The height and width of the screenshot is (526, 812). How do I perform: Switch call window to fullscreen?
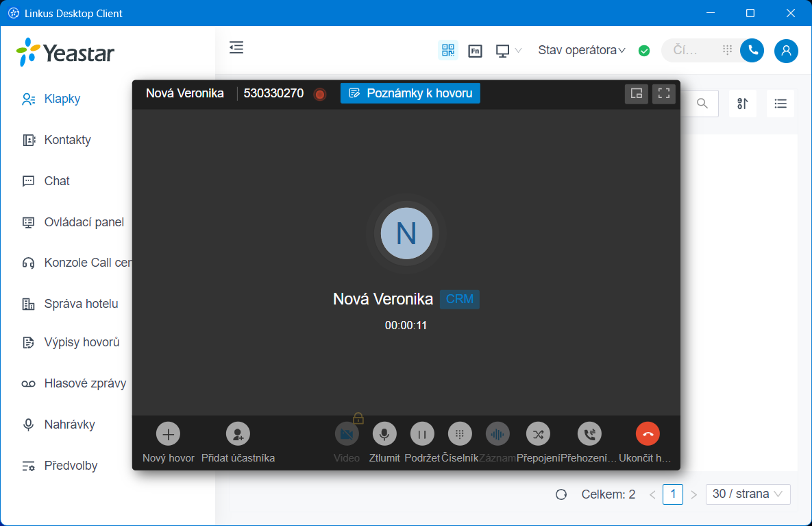pos(663,94)
